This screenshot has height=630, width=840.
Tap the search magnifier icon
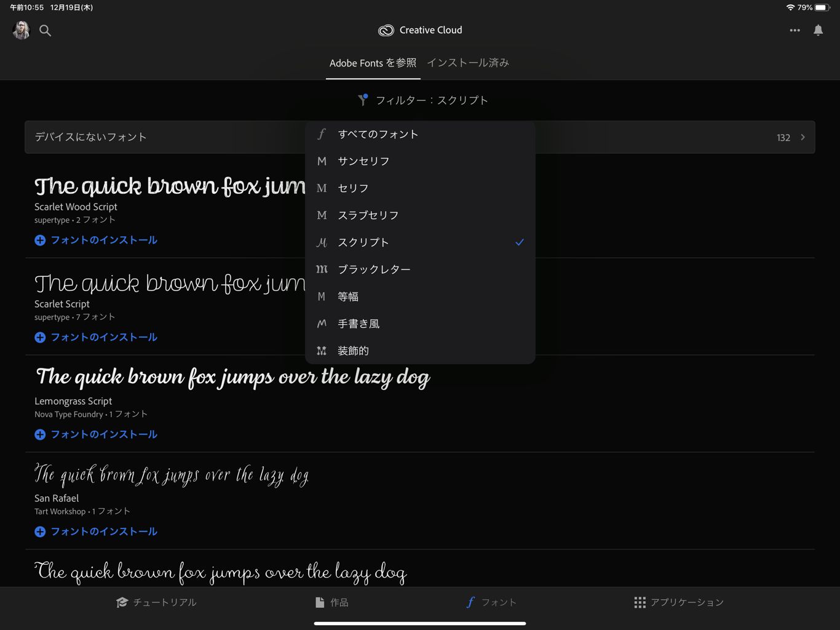(x=46, y=30)
